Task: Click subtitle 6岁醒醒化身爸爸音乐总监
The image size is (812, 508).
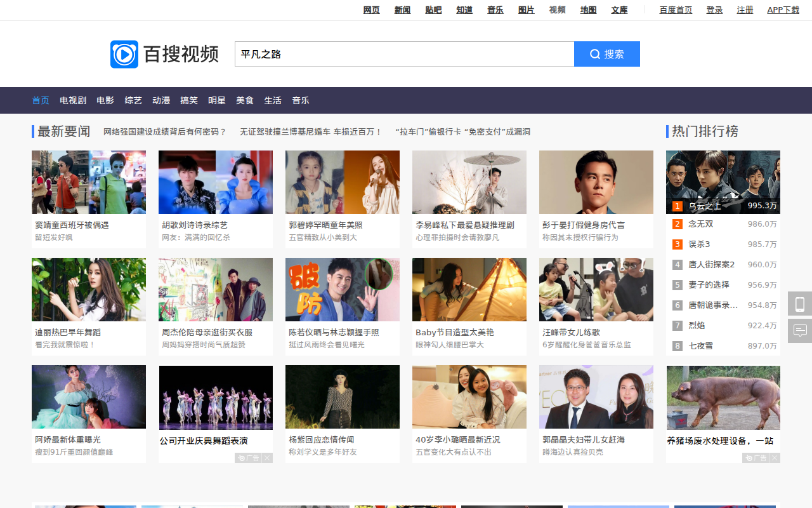Action: (x=587, y=345)
